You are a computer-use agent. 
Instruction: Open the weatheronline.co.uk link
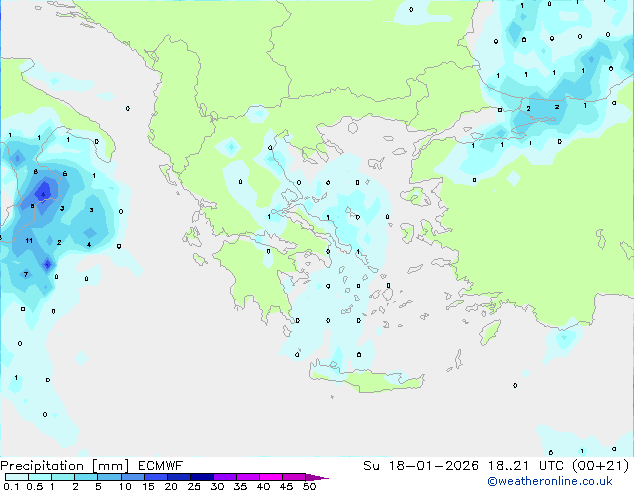point(550,481)
